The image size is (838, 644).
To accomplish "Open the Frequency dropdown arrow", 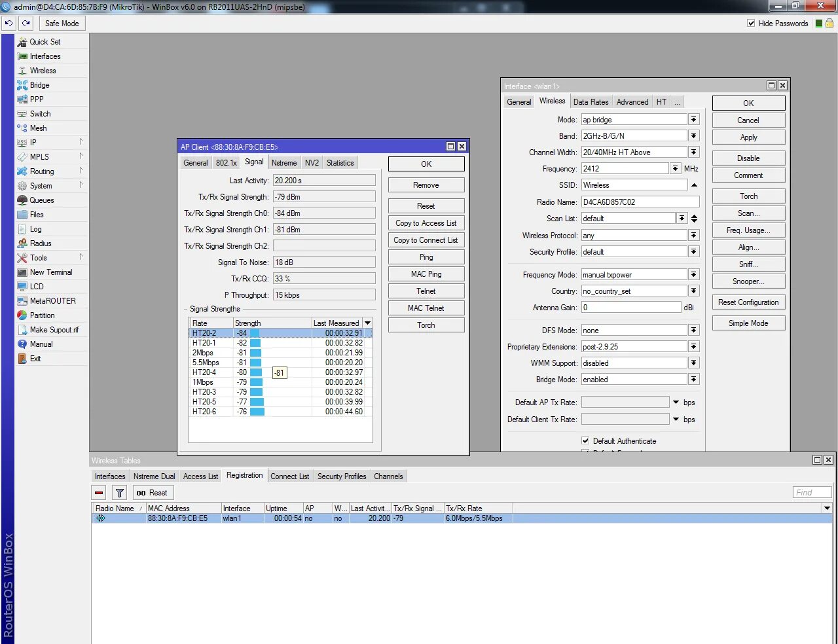I will [x=675, y=168].
